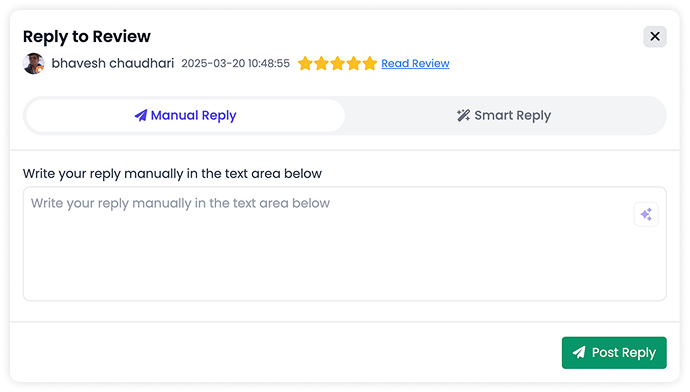Image resolution: width=690 pixels, height=392 pixels.
Task: Submit with the Post Reply button
Action: coord(614,352)
